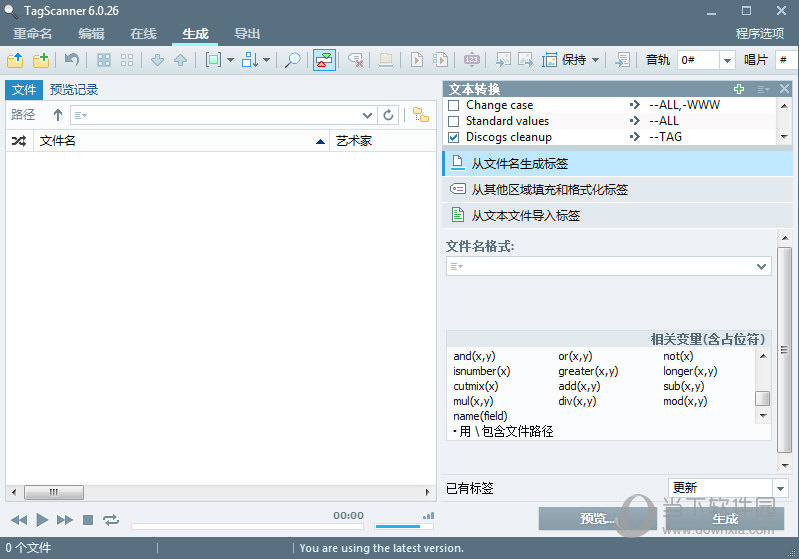Expand the 文件名格式 combo box arrow
This screenshot has height=559, width=799.
tap(761, 267)
